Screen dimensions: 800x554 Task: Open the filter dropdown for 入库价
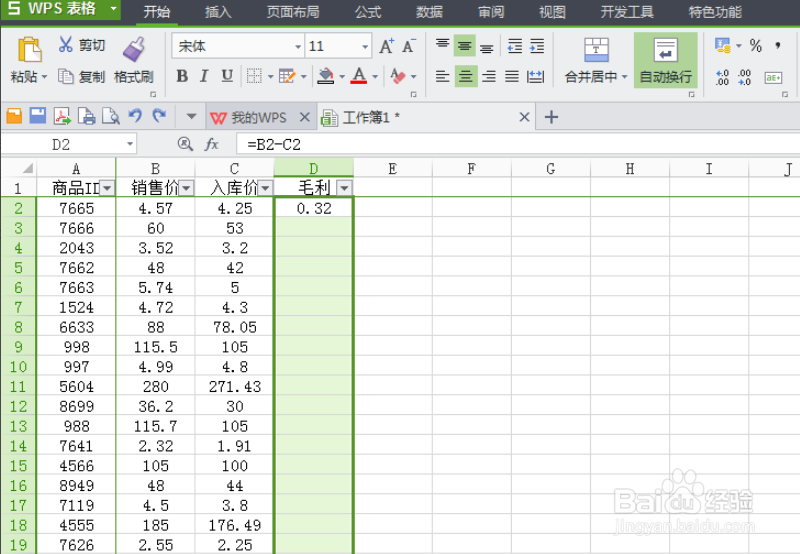point(266,188)
